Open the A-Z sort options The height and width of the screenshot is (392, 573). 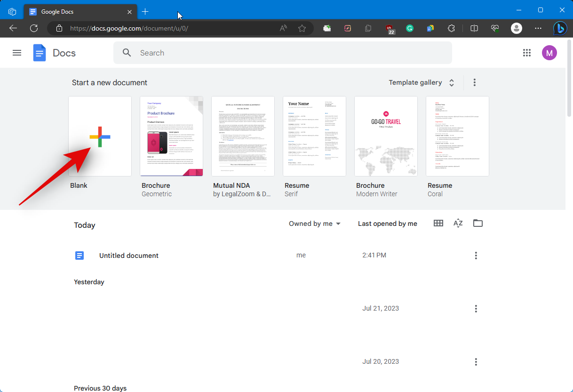(x=458, y=224)
